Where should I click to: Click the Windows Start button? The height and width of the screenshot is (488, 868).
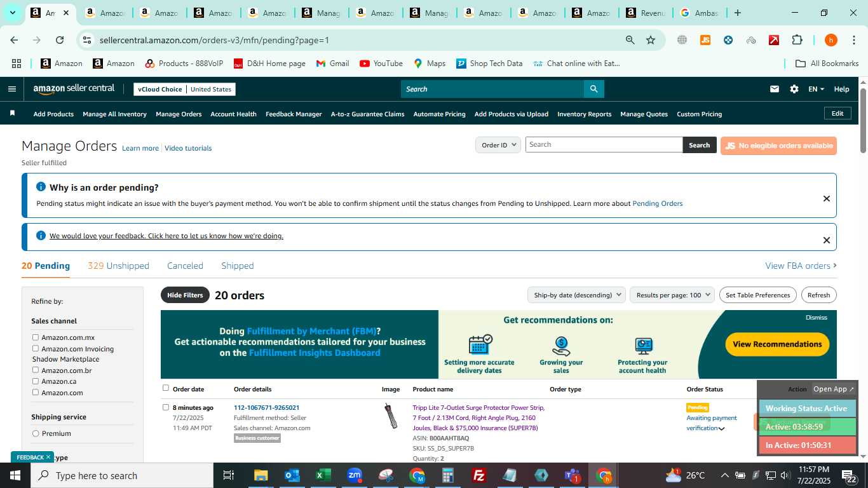15,475
